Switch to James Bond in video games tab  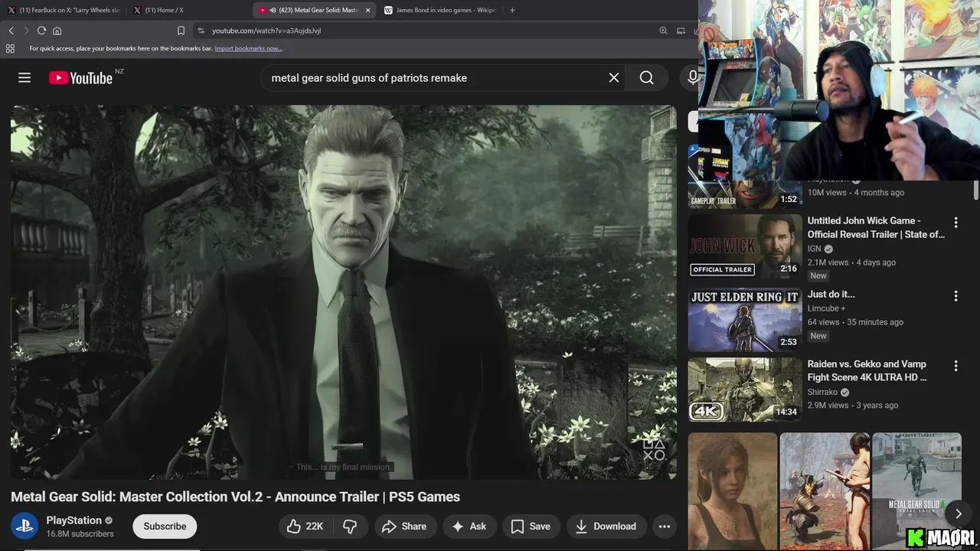439,10
